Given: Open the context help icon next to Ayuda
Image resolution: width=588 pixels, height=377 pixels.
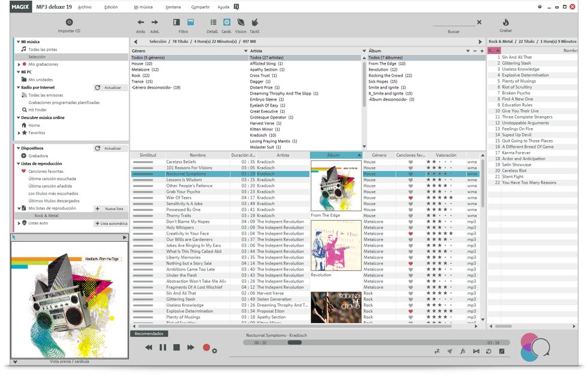Looking at the screenshot, I should 237,7.
